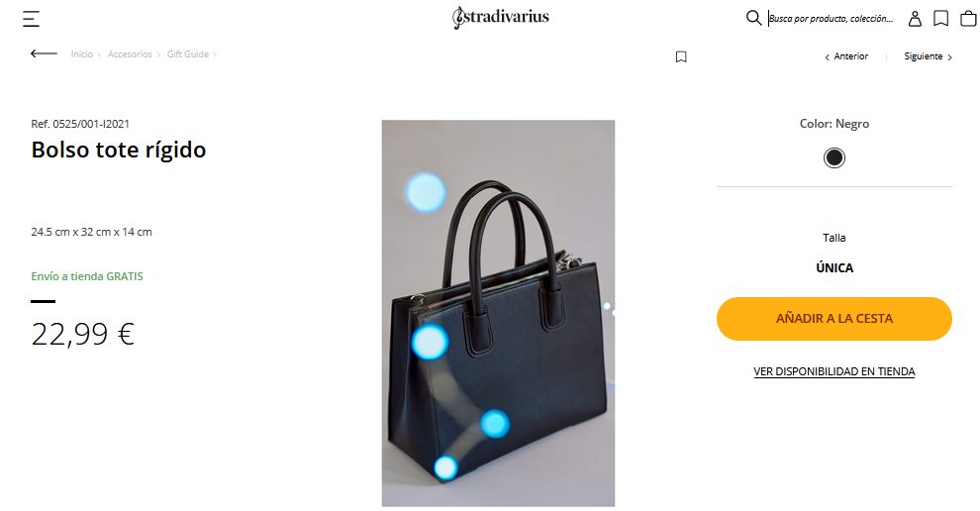Go to Inicio breadcrumb
Viewport: 980px width, 511px height.
pyautogui.click(x=82, y=54)
